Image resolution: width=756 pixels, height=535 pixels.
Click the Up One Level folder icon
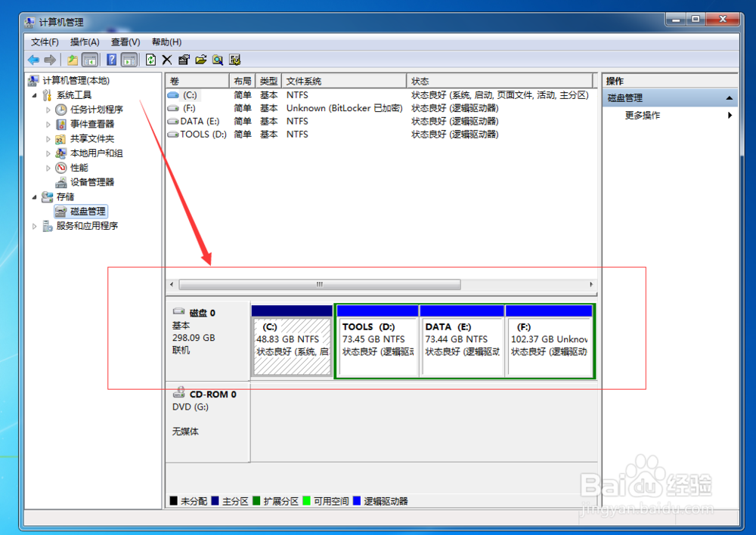[x=73, y=60]
